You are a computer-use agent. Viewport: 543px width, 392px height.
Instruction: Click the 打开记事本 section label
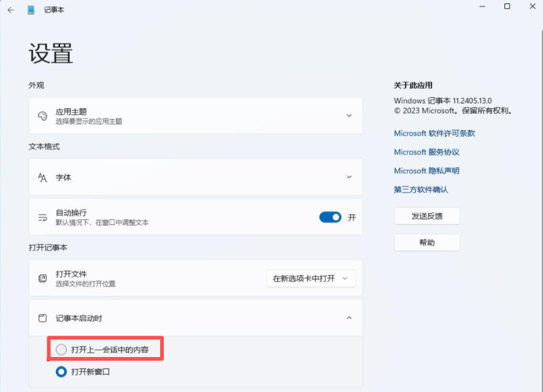[48, 248]
